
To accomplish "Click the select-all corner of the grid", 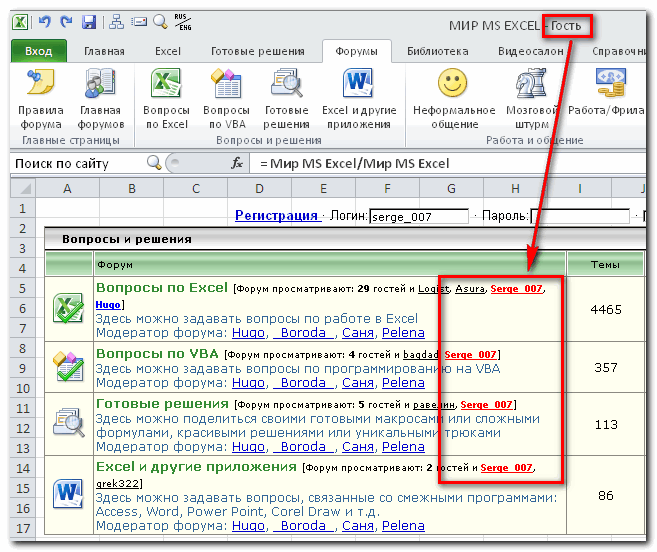I will point(23,188).
